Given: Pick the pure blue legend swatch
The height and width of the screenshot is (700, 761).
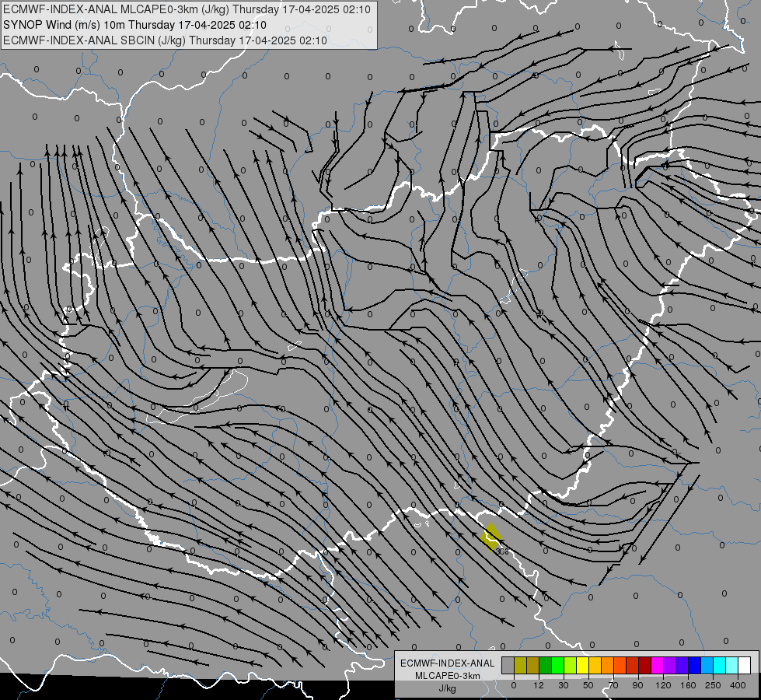Looking at the screenshot, I should point(694,665).
